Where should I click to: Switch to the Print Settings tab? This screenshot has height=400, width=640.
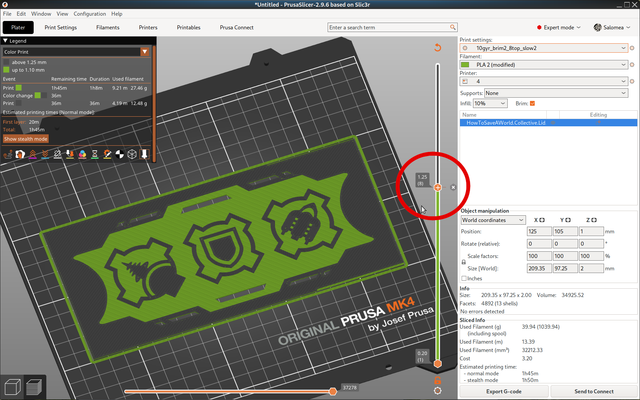(60, 27)
